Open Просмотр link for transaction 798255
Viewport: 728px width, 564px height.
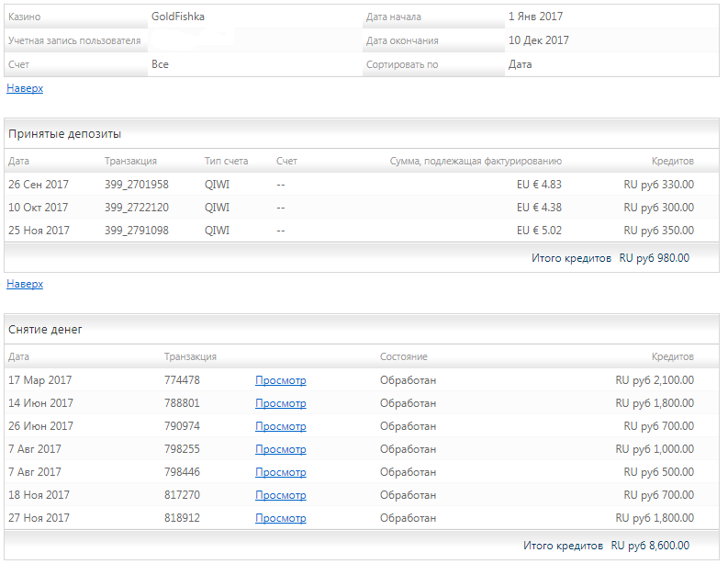tap(280, 449)
